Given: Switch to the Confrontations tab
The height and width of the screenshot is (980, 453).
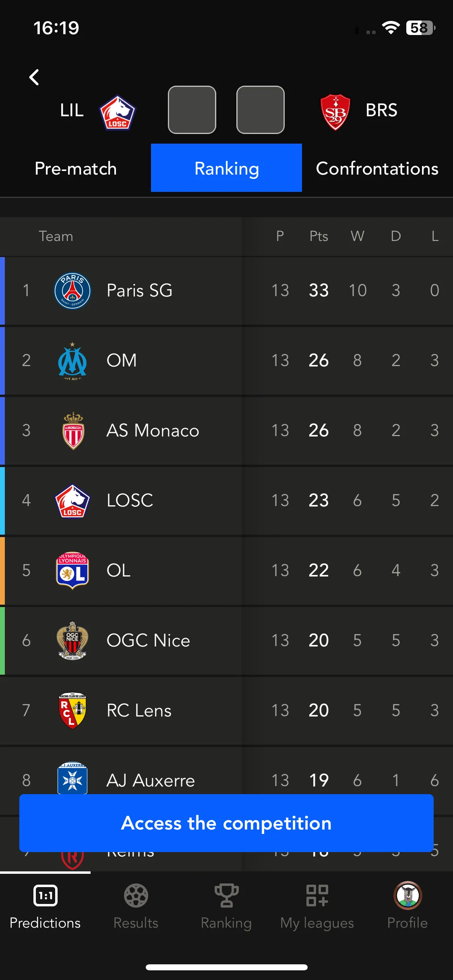Looking at the screenshot, I should pyautogui.click(x=377, y=168).
